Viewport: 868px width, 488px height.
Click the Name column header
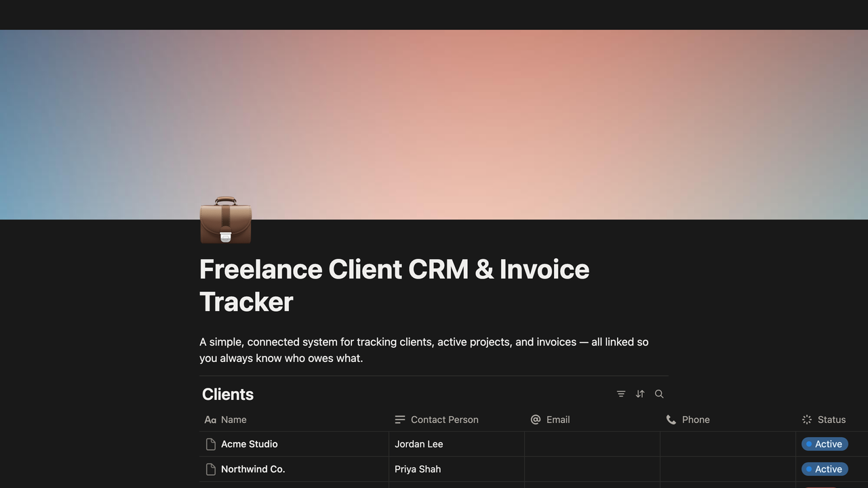click(x=294, y=420)
